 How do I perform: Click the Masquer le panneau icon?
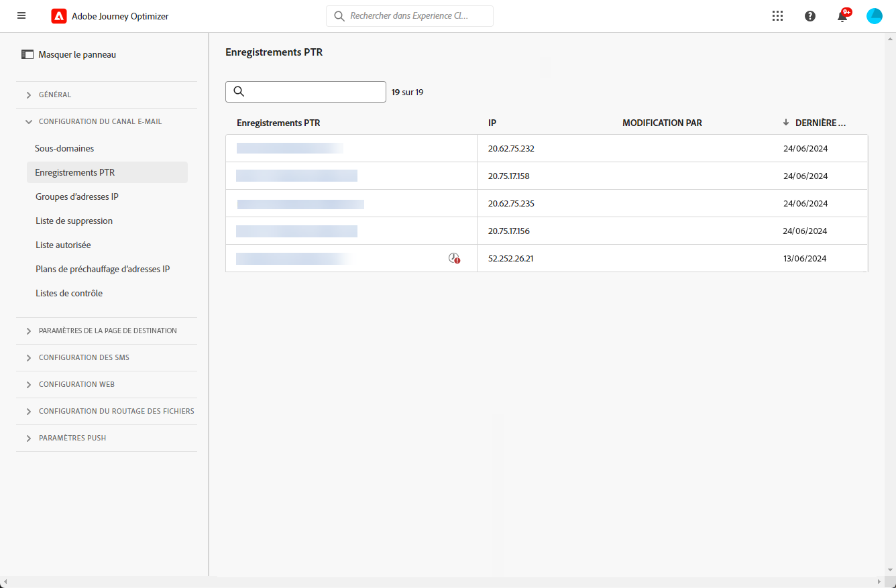pos(27,54)
